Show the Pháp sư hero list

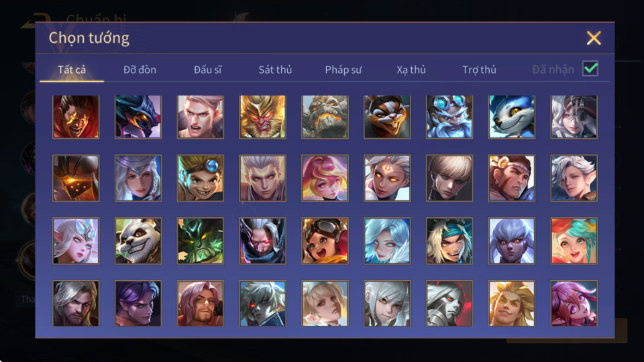pos(343,70)
